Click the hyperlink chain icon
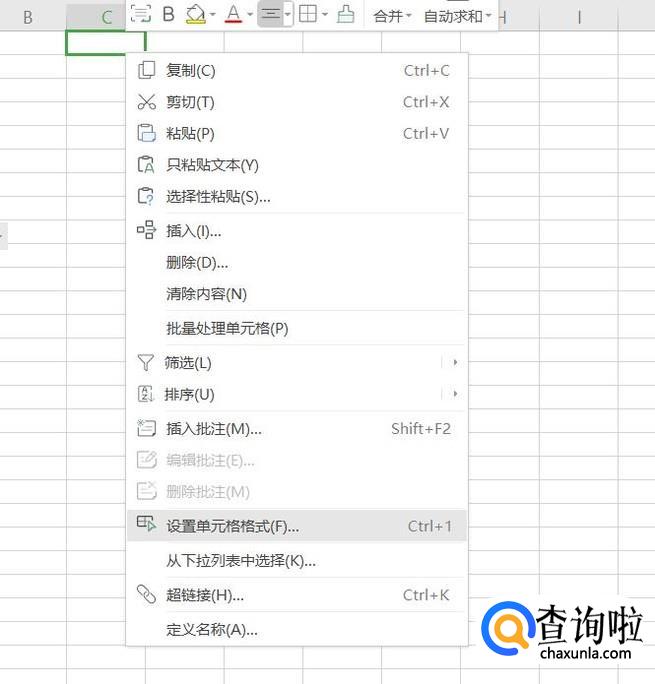 (x=146, y=594)
